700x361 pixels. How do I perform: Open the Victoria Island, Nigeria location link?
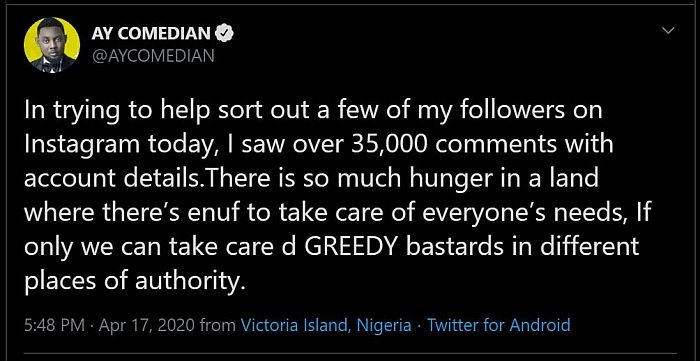(x=326, y=324)
